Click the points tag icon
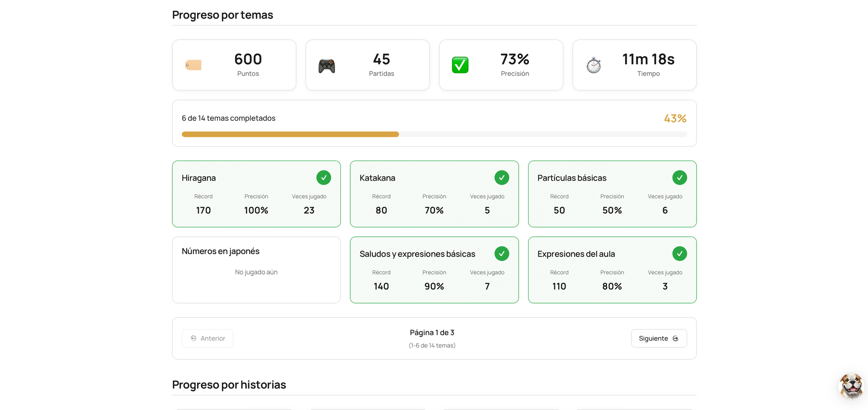 (x=193, y=65)
